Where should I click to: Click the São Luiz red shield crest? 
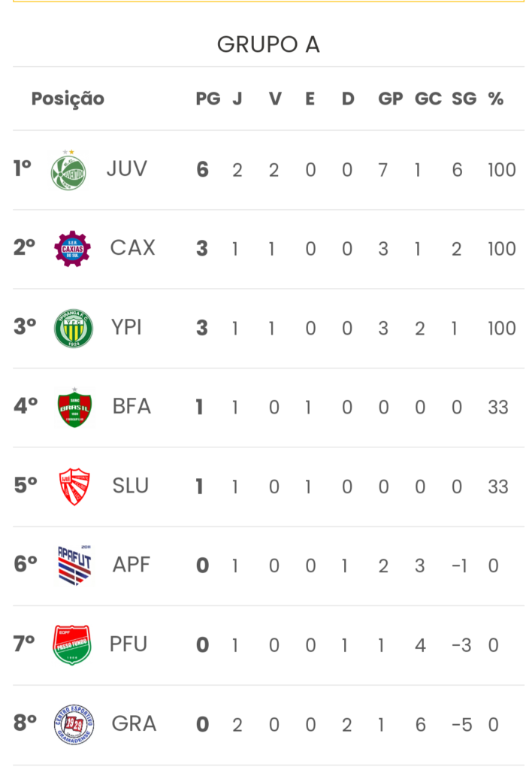pyautogui.click(x=74, y=487)
